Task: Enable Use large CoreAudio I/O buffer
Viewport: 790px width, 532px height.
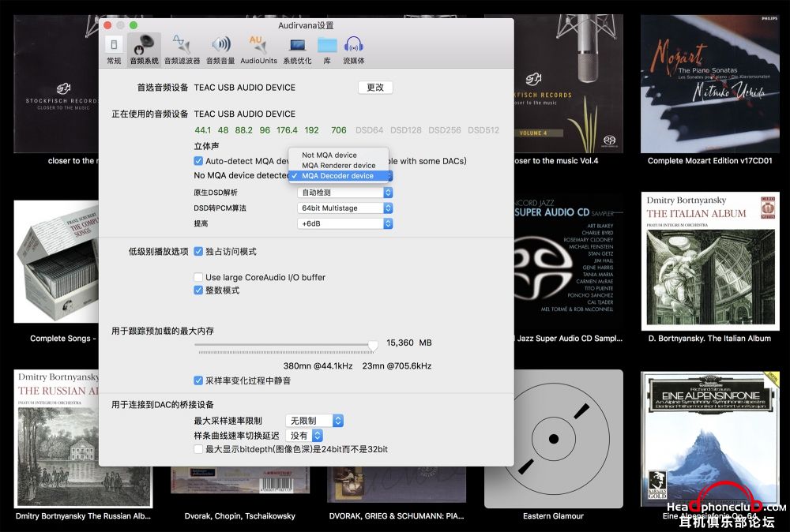Action: pyautogui.click(x=198, y=277)
